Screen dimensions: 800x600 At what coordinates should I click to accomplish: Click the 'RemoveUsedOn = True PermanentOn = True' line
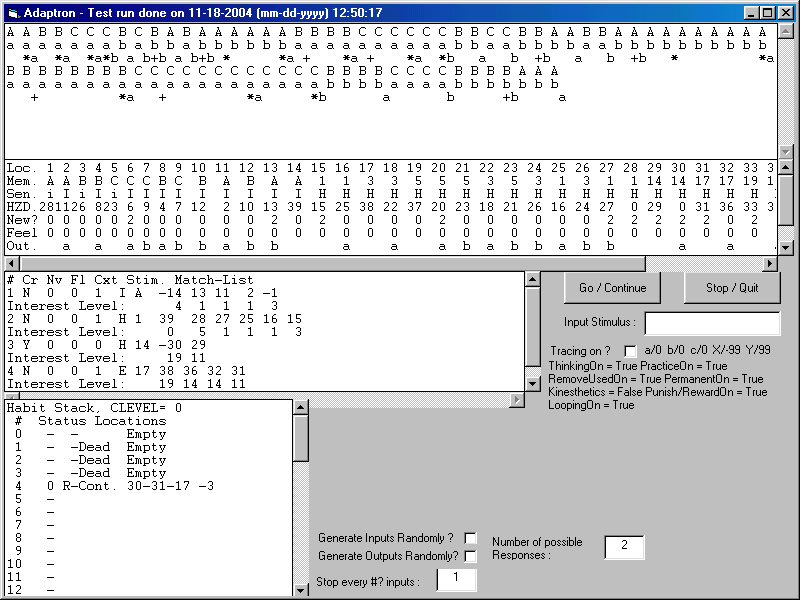pos(656,379)
